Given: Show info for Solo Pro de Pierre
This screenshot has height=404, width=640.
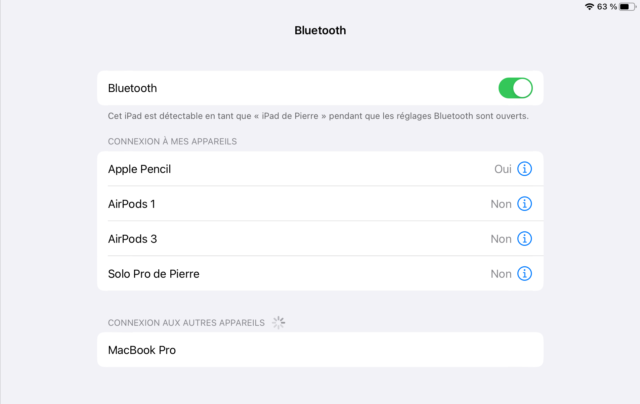Looking at the screenshot, I should (524, 274).
